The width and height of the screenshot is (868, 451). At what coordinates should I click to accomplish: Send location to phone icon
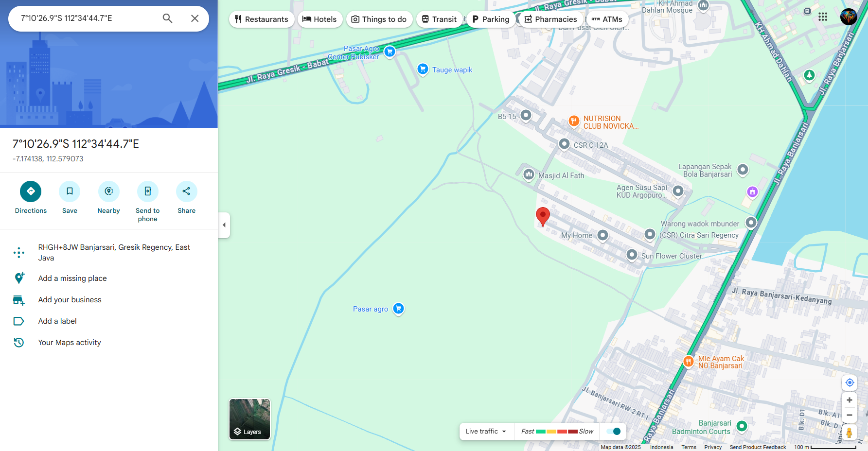147,191
